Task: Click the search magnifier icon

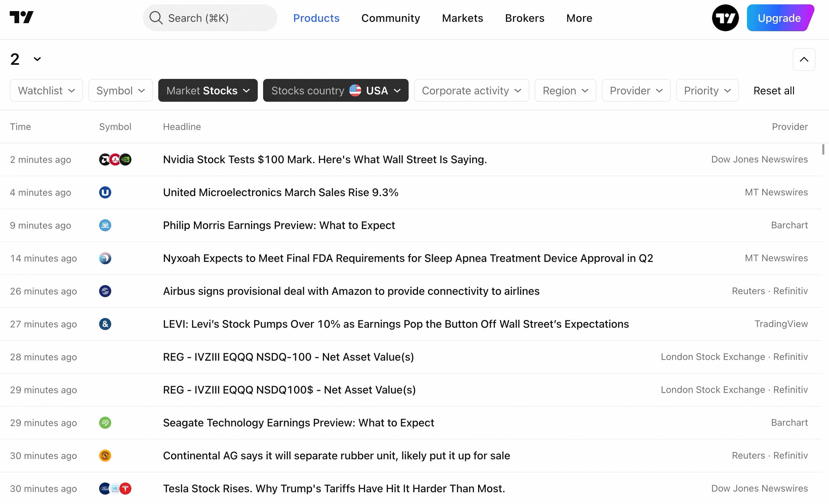Action: pyautogui.click(x=156, y=18)
